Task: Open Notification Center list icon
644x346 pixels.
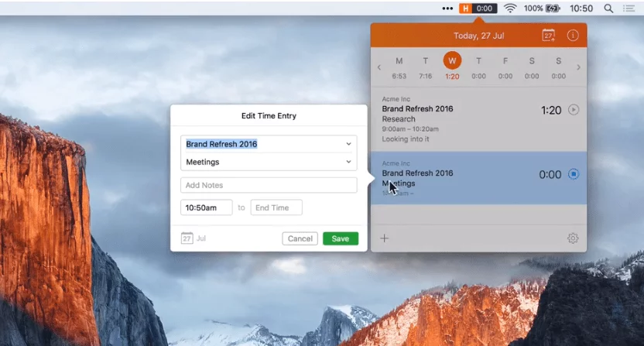Action: tap(629, 9)
